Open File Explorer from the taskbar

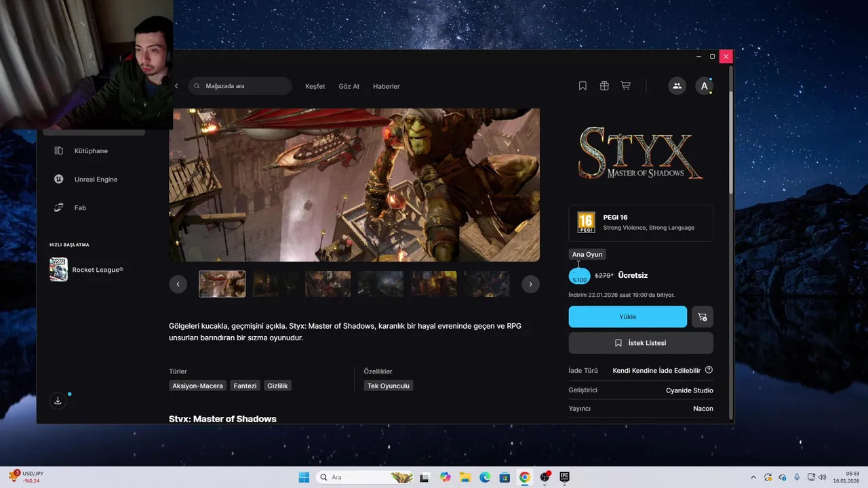(465, 477)
